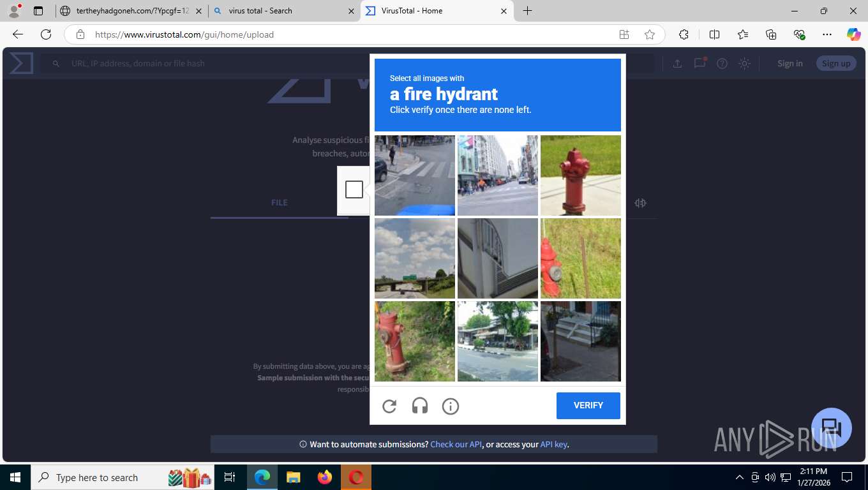
Task: Select the crosswalk street image
Action: pos(415,175)
